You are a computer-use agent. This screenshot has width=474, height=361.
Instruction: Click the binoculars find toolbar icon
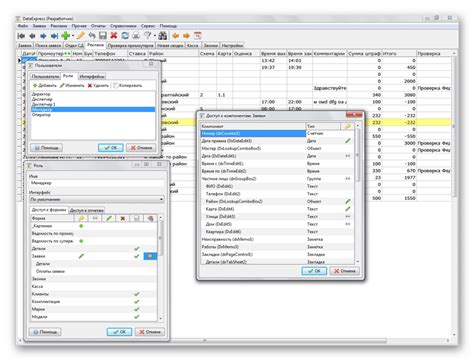point(163,36)
